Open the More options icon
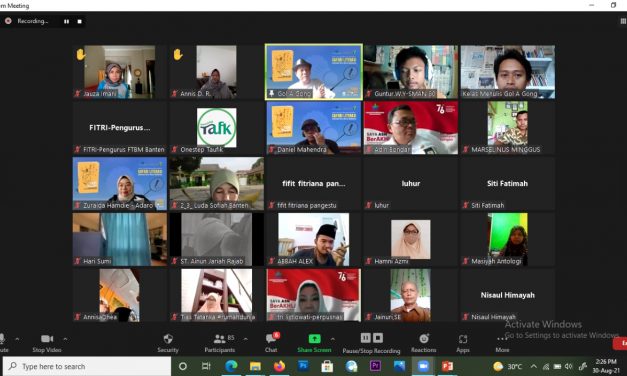627x376 pixels. pyautogui.click(x=502, y=339)
